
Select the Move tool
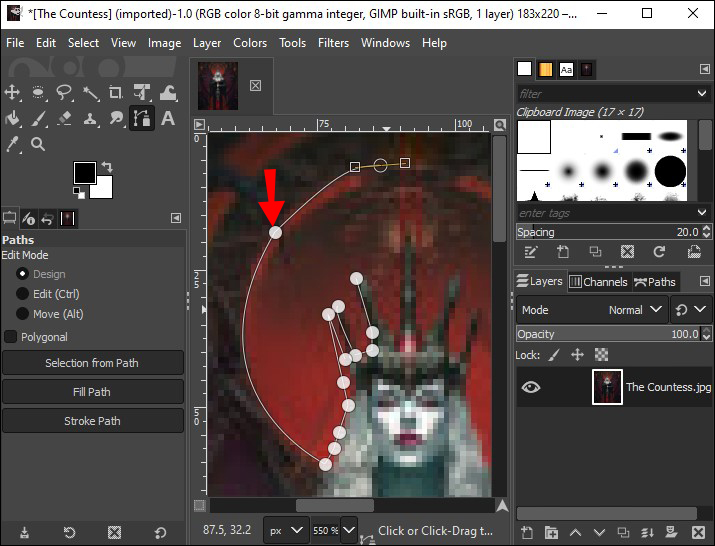pos(13,93)
